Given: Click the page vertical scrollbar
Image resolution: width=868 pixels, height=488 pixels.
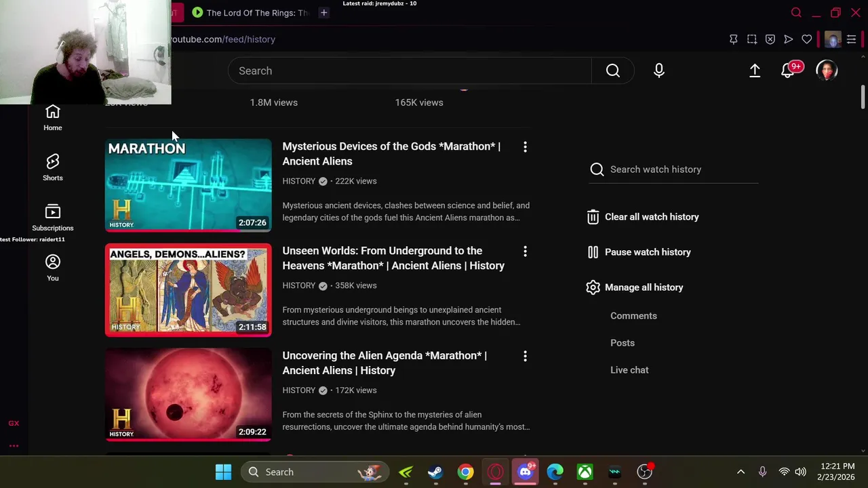Looking at the screenshot, I should 863,97.
